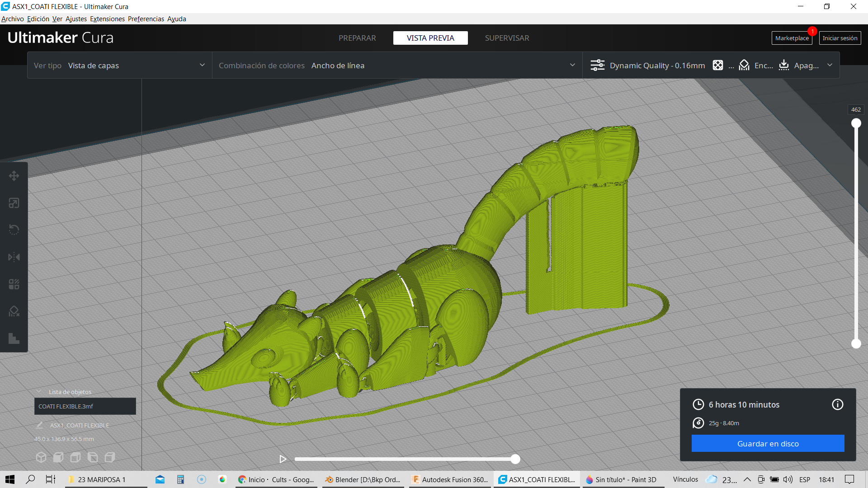
Task: Click Guardar en disco button
Action: pyautogui.click(x=768, y=444)
